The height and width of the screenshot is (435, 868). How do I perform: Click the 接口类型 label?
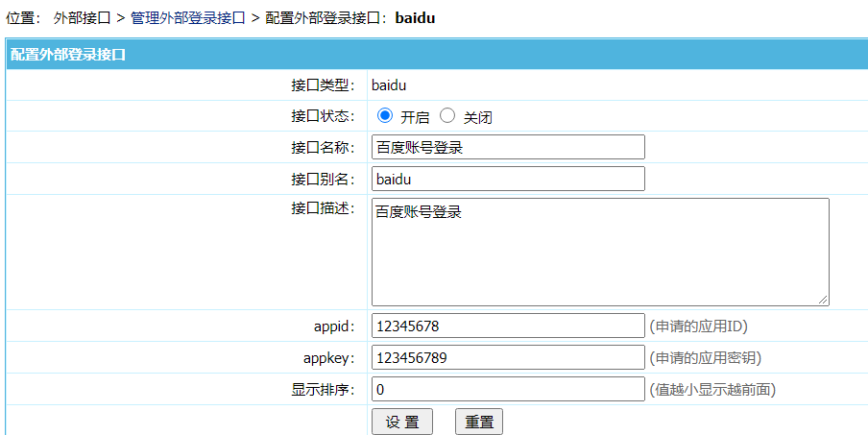(x=324, y=85)
